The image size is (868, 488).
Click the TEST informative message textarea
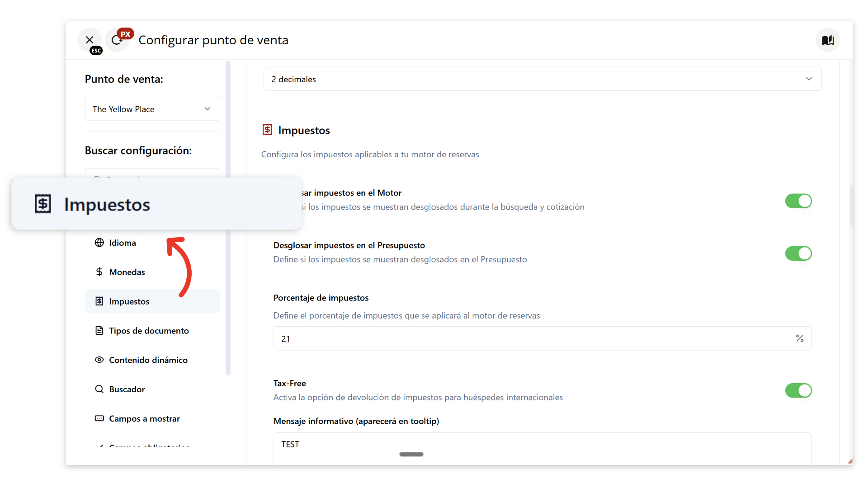pos(542,447)
